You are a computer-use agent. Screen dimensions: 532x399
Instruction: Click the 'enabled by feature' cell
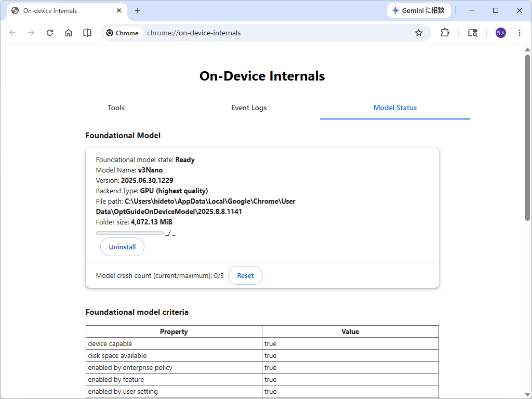tap(174, 379)
